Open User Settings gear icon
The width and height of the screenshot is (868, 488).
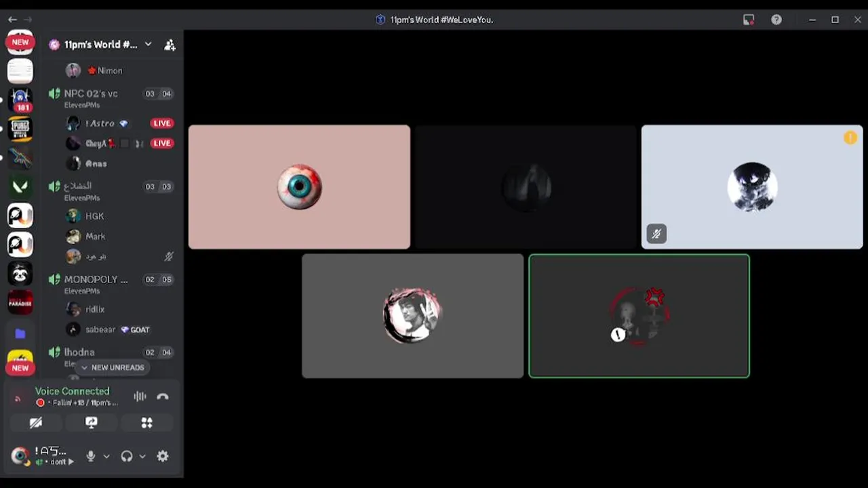pos(163,456)
